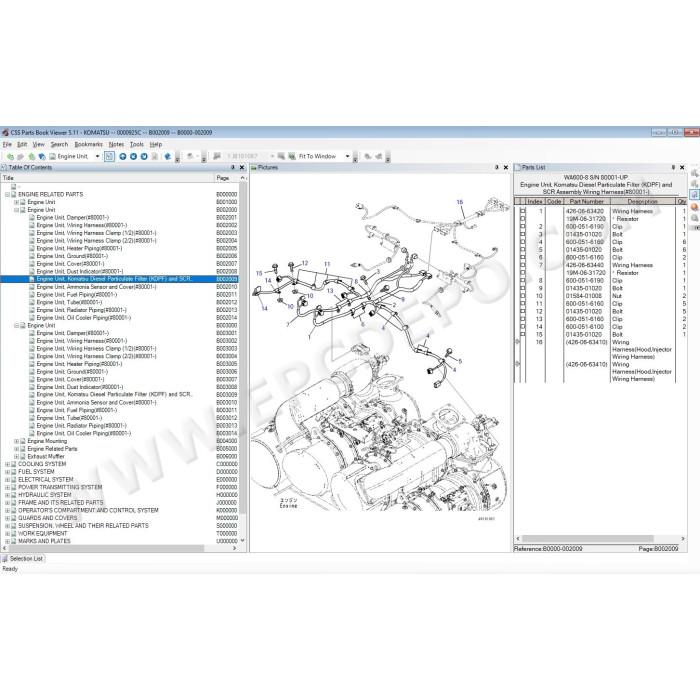Click the green up-level toolbar arrow icon

pyautogui.click(x=31, y=157)
